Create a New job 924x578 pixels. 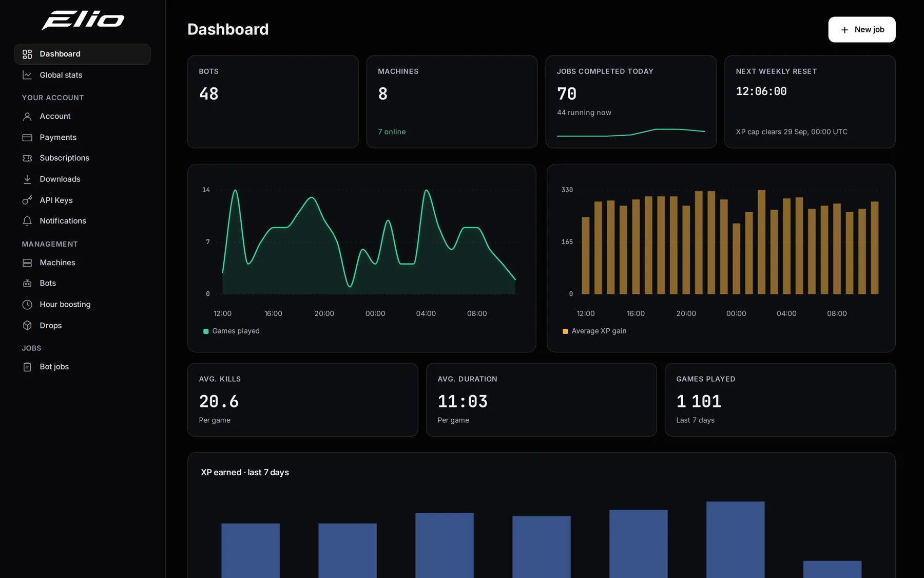861,29
